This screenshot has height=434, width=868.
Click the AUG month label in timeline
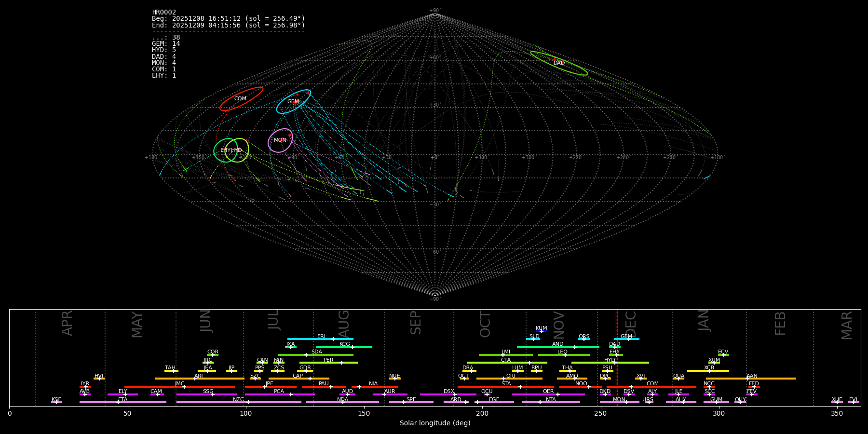[343, 324]
